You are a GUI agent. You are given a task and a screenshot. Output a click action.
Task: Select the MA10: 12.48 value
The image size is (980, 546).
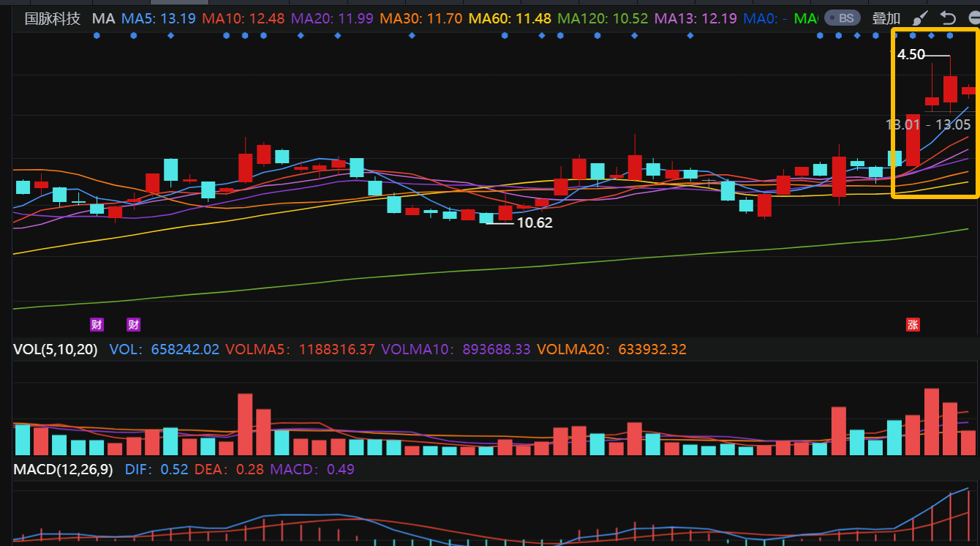tap(243, 18)
